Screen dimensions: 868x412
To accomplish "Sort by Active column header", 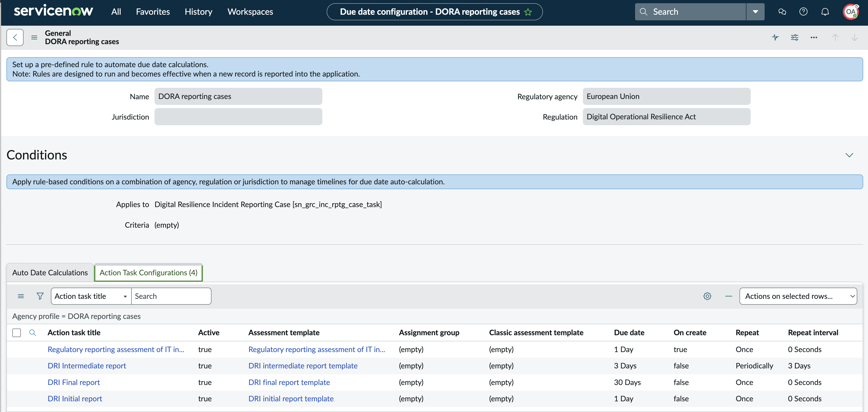I will point(209,333).
